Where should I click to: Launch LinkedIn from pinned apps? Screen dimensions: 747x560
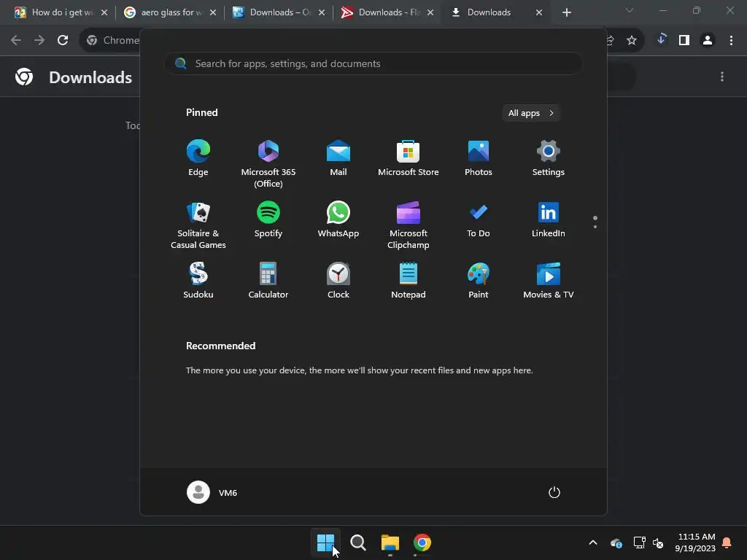[x=549, y=219]
